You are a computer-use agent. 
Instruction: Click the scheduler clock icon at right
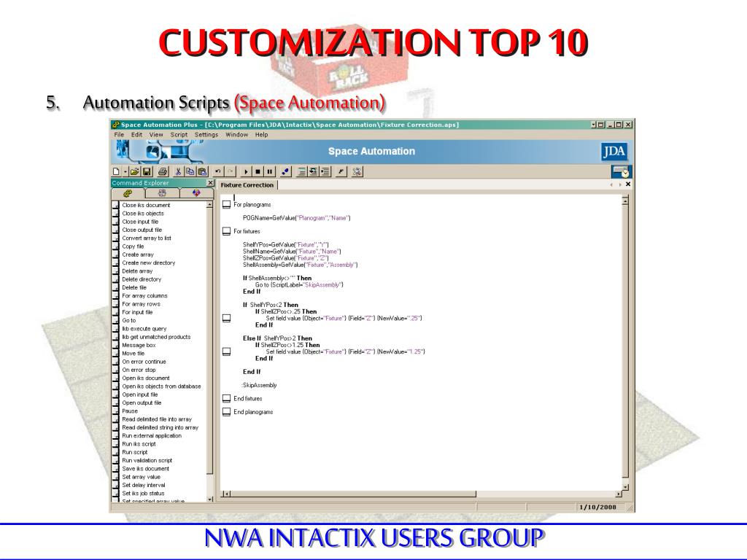click(622, 171)
